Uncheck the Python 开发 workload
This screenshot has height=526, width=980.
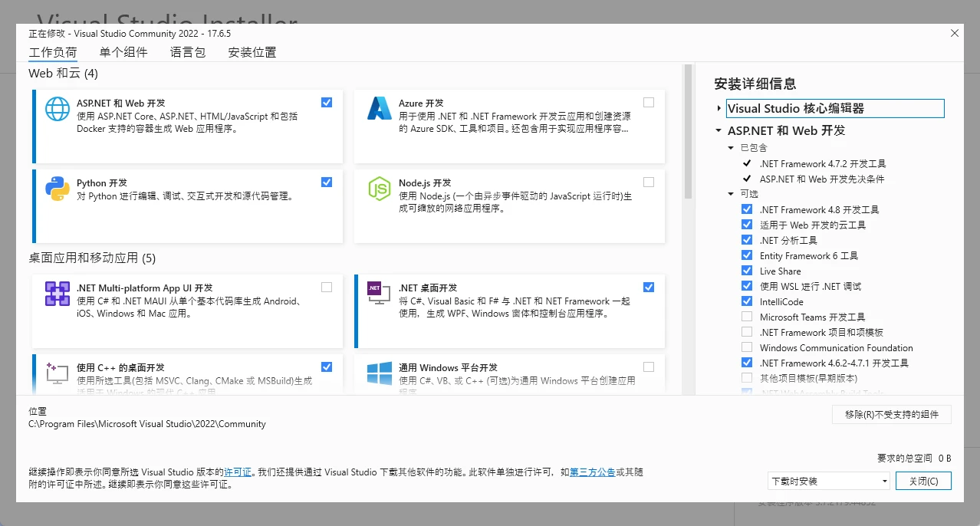(x=327, y=182)
